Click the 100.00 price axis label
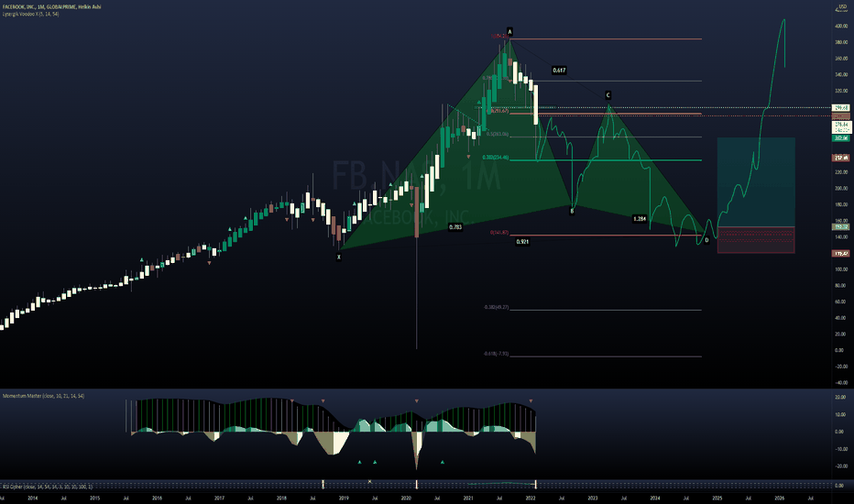 click(841, 269)
